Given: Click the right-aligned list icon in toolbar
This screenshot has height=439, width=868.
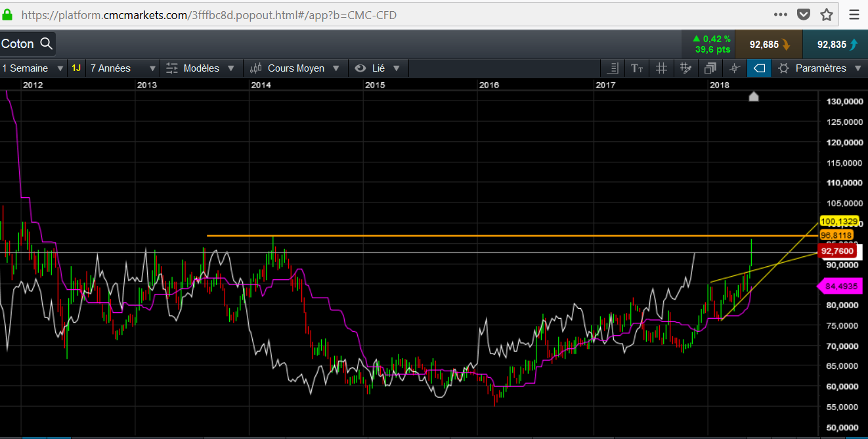Looking at the screenshot, I should point(613,68).
